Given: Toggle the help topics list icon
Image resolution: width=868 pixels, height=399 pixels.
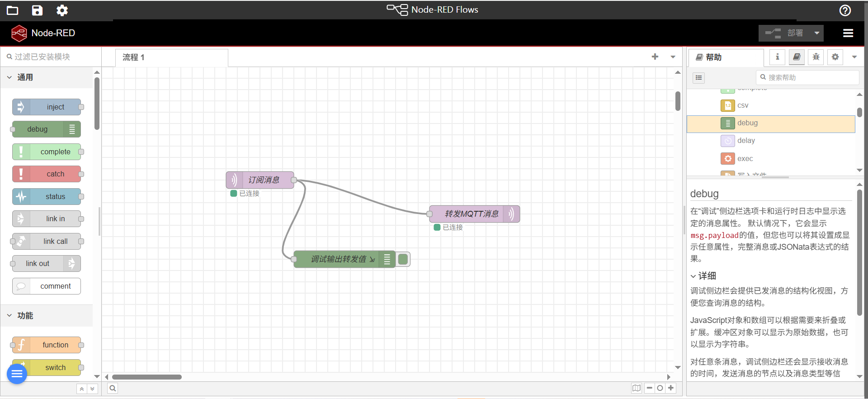Looking at the screenshot, I should coord(698,78).
